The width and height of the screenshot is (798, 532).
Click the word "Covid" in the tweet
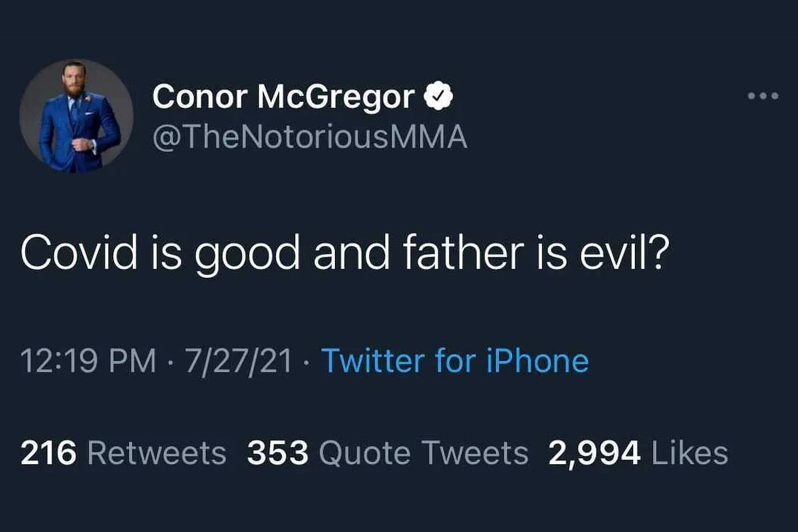point(79,253)
